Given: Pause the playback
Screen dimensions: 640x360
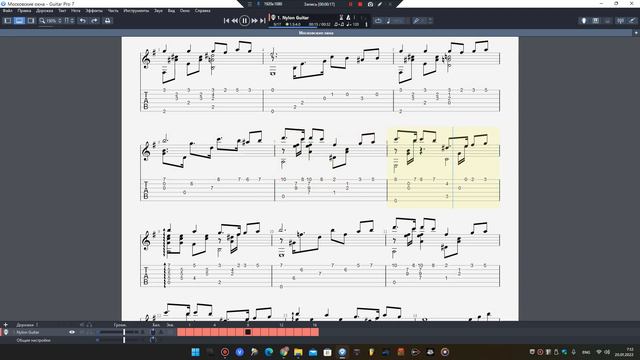Looking at the screenshot, I should pos(244,20).
